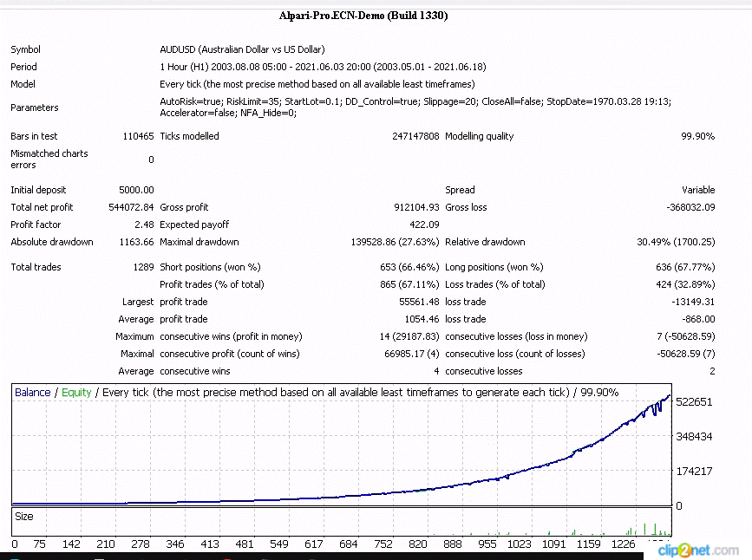
Task: Click average profit trade value 1054.46
Action: (x=422, y=319)
